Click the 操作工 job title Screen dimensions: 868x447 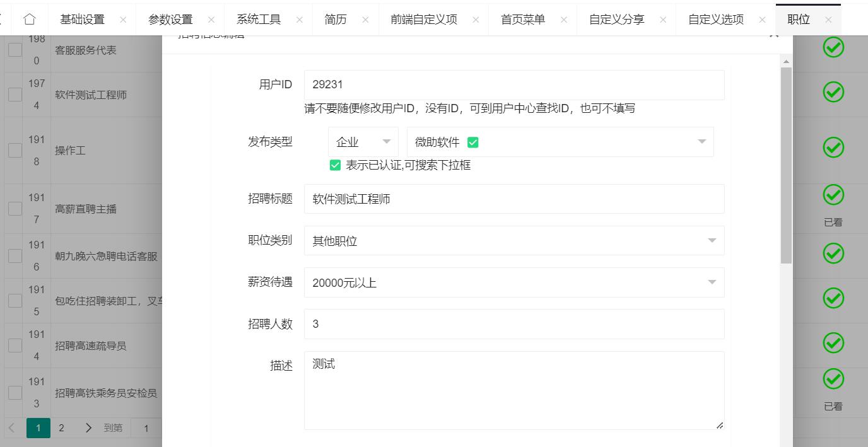click(x=70, y=151)
